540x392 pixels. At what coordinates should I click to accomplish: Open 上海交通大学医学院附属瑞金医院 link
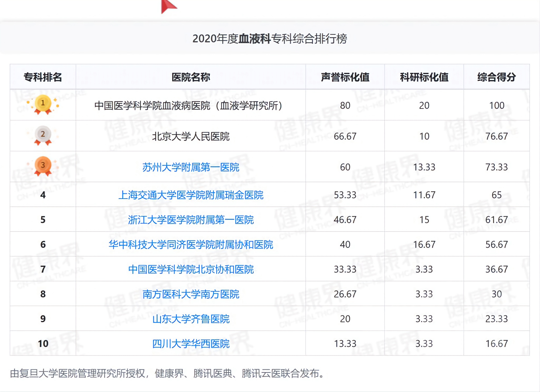[x=191, y=195]
